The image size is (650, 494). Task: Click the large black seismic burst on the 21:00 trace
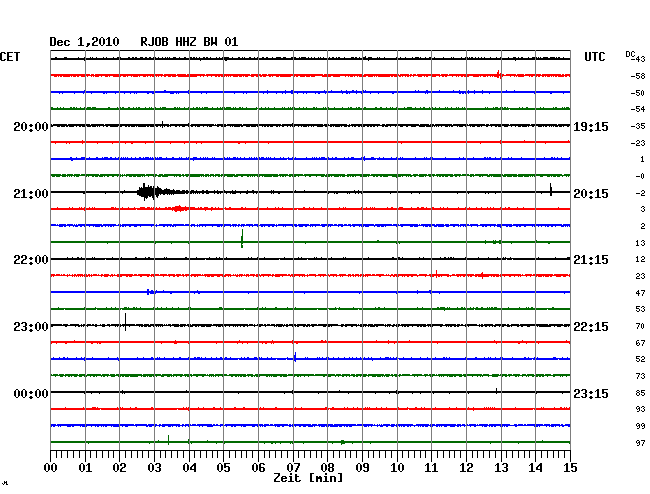coord(153,192)
